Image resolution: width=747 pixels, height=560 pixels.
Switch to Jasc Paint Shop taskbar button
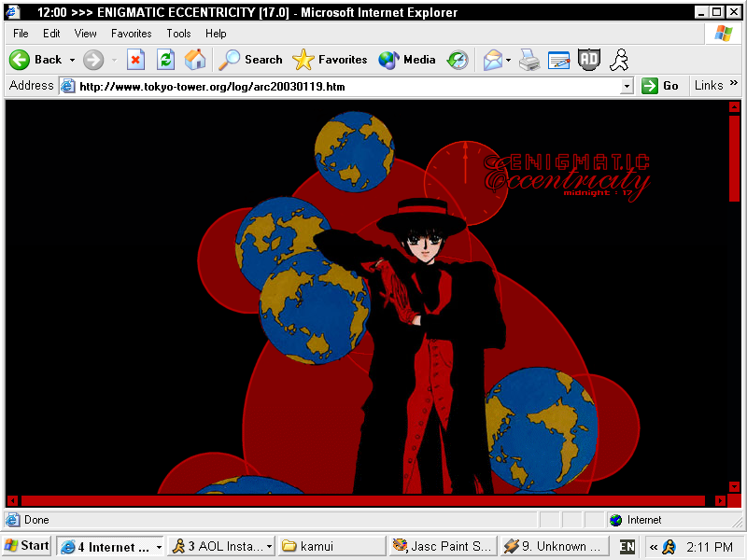[443, 546]
